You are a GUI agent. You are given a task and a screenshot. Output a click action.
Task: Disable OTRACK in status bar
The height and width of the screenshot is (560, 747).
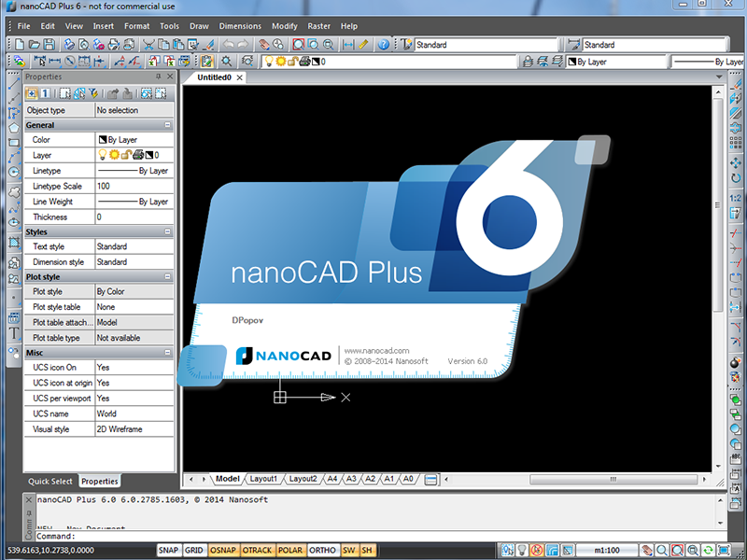pos(258,551)
